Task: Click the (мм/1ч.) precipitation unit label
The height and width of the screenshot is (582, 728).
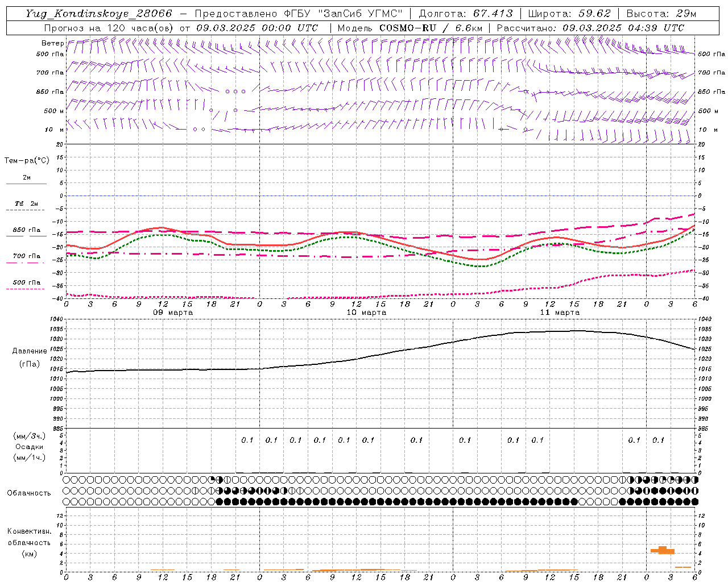Action: click(x=29, y=458)
